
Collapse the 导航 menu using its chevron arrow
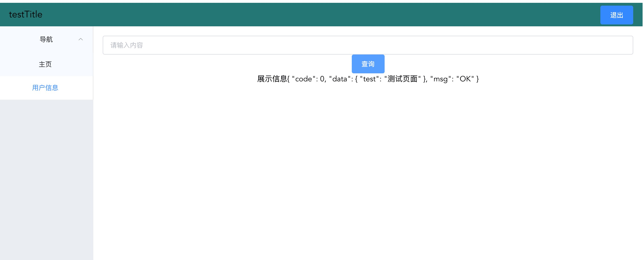tap(80, 39)
